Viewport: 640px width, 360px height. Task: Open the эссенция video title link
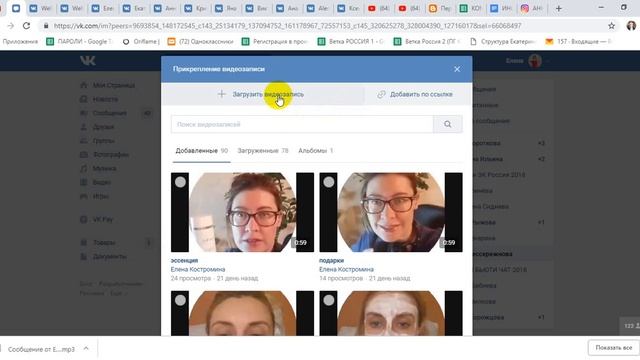pos(184,260)
